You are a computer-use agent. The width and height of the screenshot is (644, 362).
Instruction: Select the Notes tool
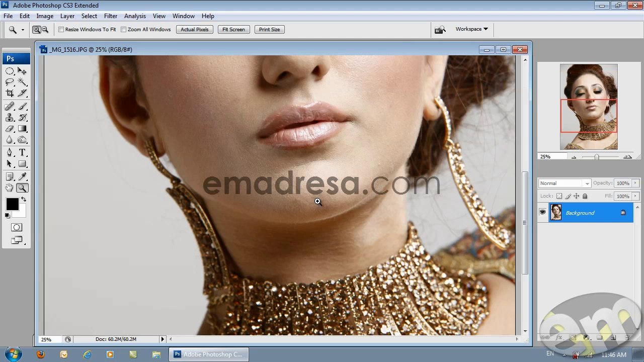[x=10, y=176]
